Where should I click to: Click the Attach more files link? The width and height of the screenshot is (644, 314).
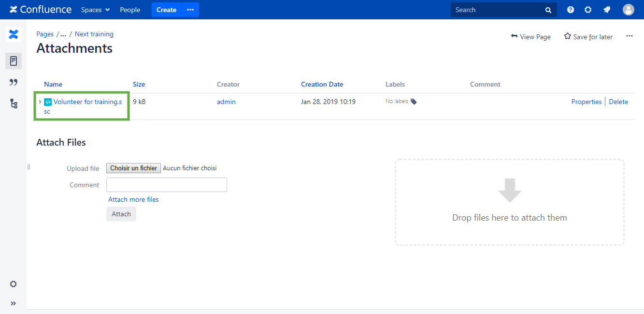133,199
